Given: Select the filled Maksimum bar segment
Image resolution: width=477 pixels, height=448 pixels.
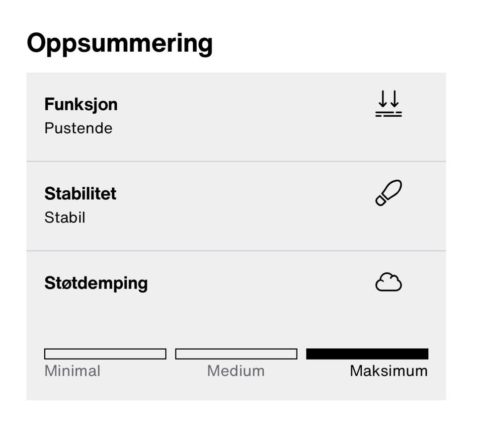Looking at the screenshot, I should click(367, 354).
